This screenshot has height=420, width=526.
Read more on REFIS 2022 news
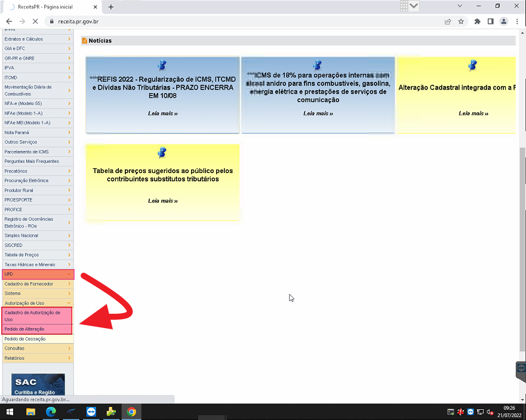pos(163,113)
